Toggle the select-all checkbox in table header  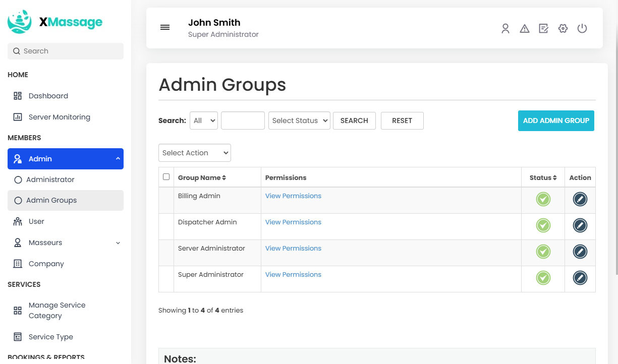(x=166, y=177)
